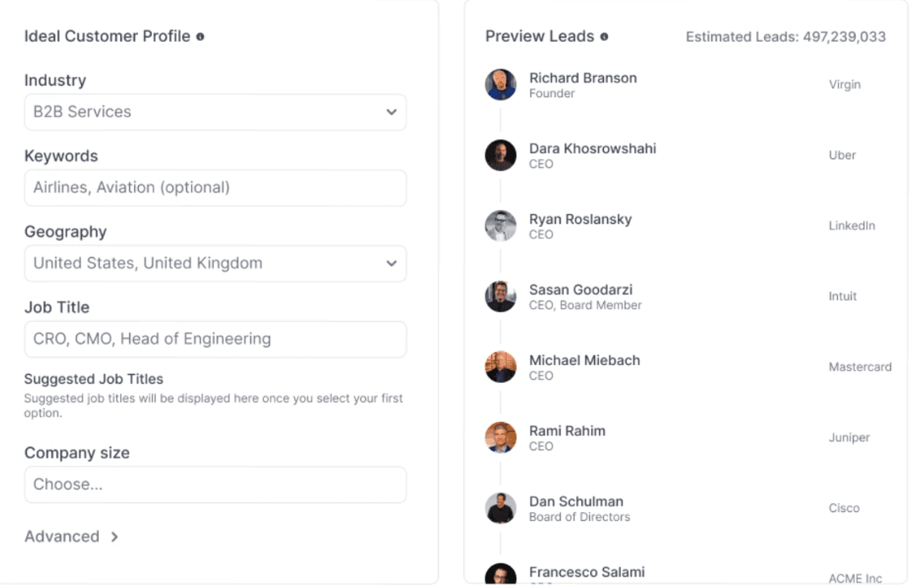
Task: Click info icon beside Ideal Customer Profile
Action: [200, 37]
